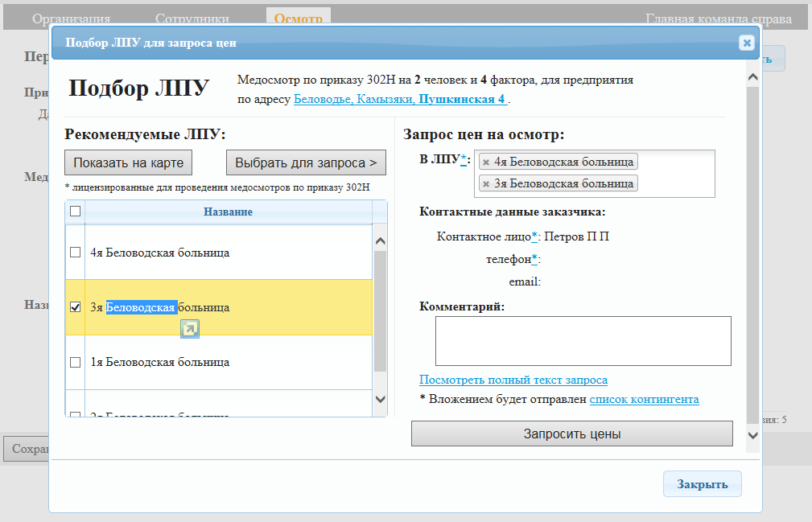Check the 1я Беловодская больница checkbox
This screenshot has width=812, height=522.
pyautogui.click(x=76, y=362)
